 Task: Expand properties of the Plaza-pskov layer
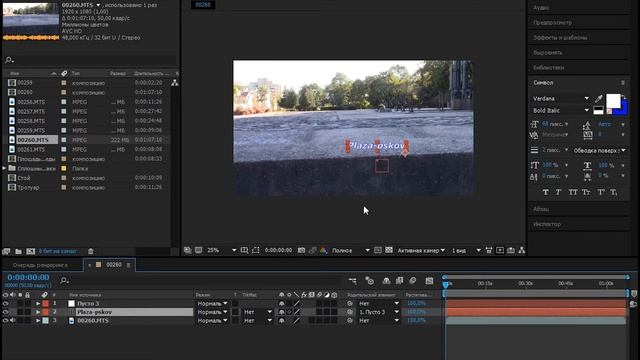[38, 312]
